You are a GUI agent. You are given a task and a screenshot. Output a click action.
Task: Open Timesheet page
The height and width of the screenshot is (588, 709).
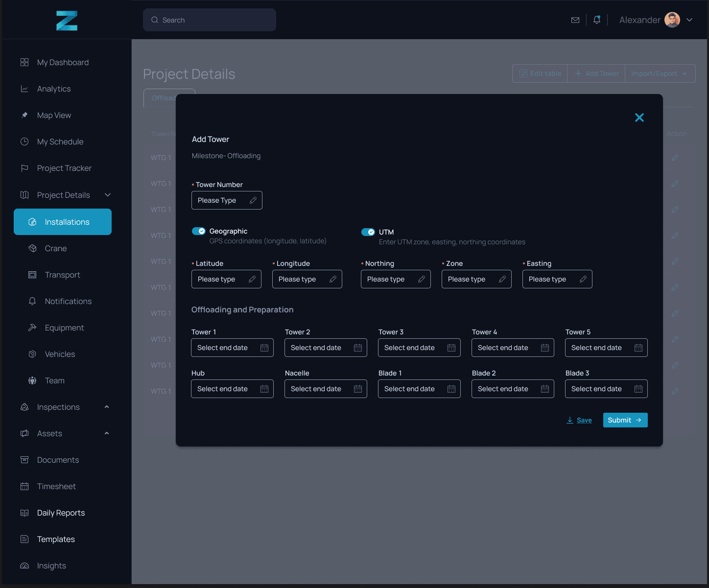56,486
